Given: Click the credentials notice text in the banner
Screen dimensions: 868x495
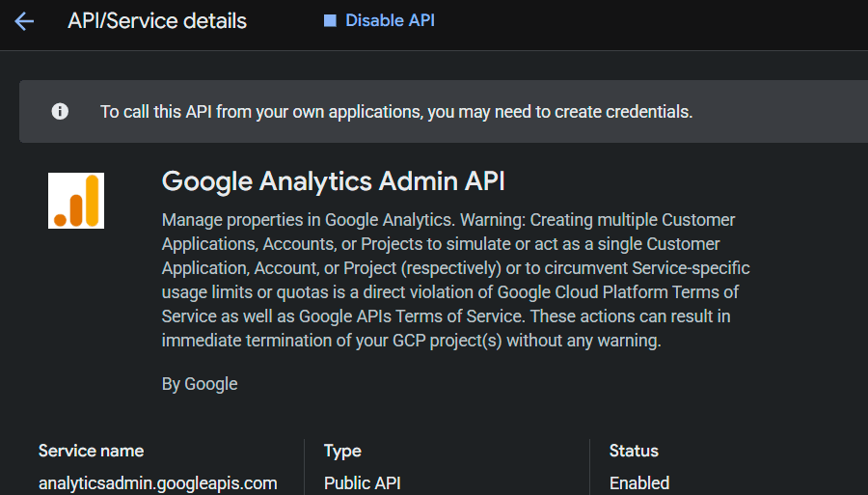Looking at the screenshot, I should (x=396, y=112).
